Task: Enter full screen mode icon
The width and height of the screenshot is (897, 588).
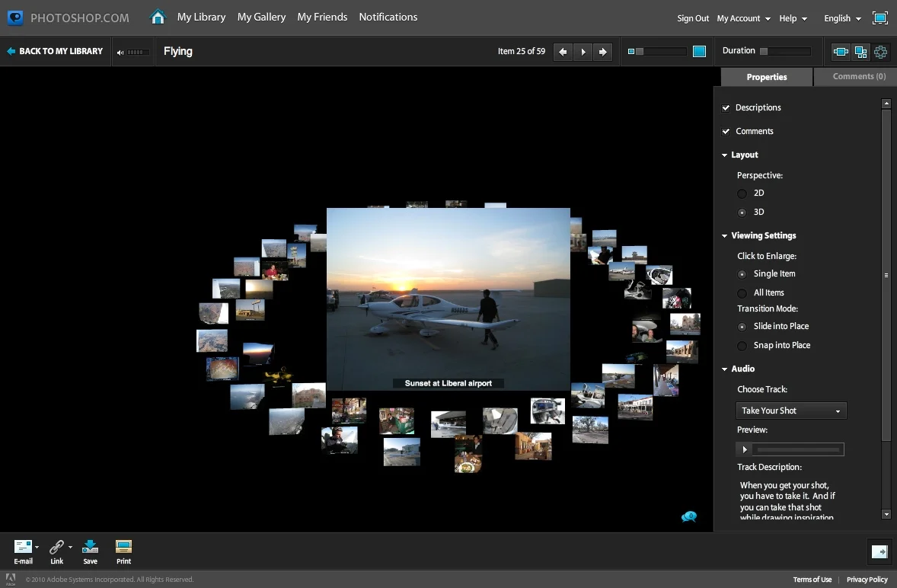Action: (x=879, y=18)
